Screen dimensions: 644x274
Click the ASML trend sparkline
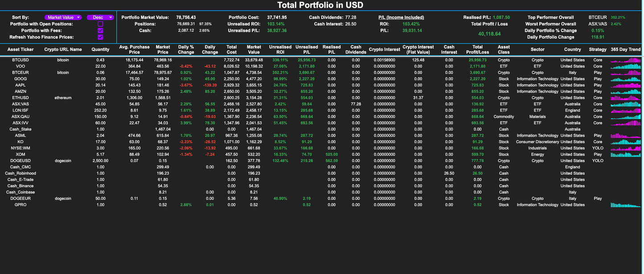click(626, 135)
